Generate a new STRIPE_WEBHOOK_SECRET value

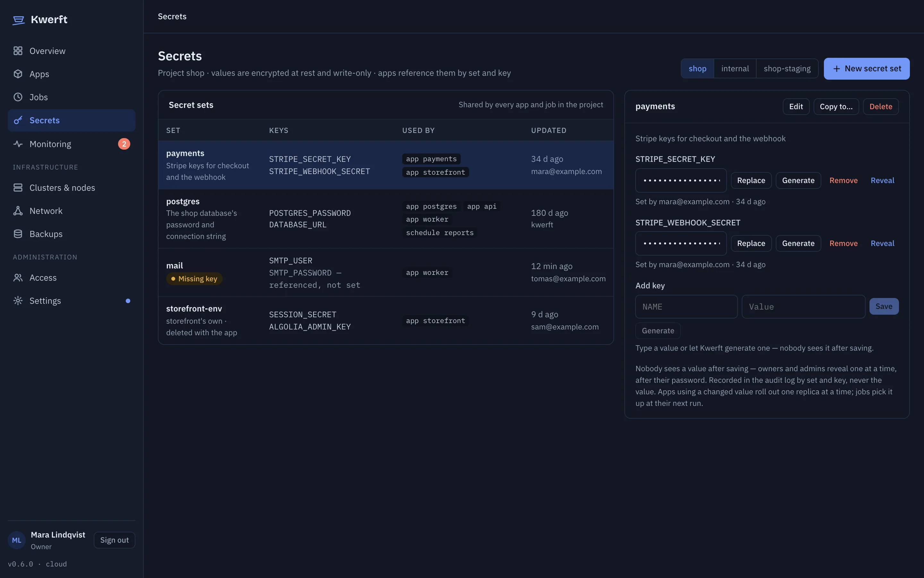click(x=798, y=243)
